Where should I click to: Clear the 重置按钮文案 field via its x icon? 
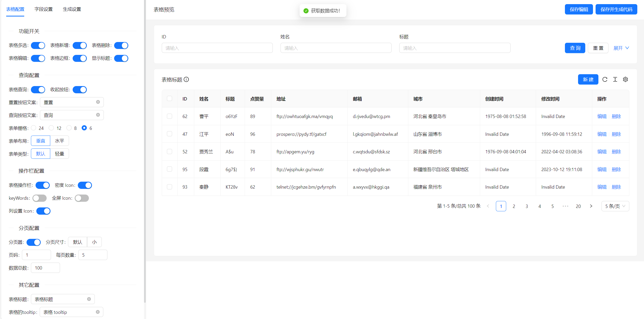[98, 102]
